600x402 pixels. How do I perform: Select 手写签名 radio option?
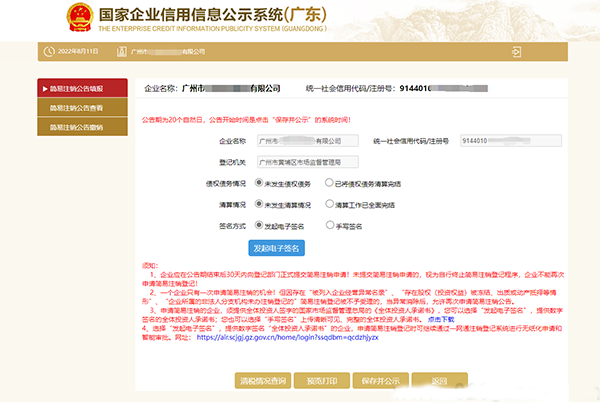pyautogui.click(x=329, y=225)
